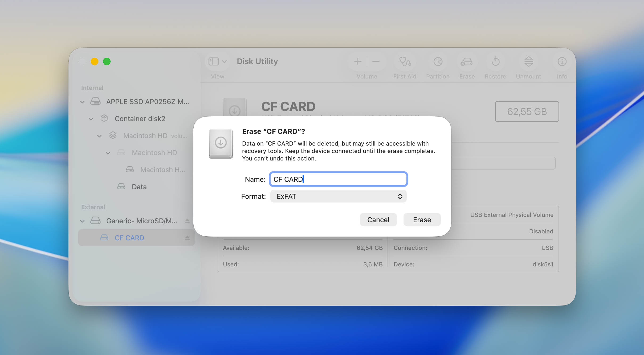Click the remove volume minus icon

pos(376,61)
